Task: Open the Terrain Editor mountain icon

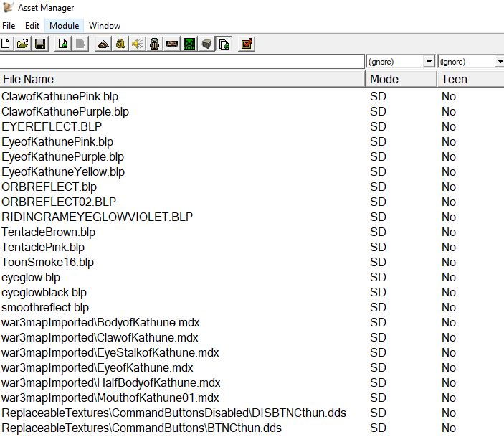Action: (103, 44)
